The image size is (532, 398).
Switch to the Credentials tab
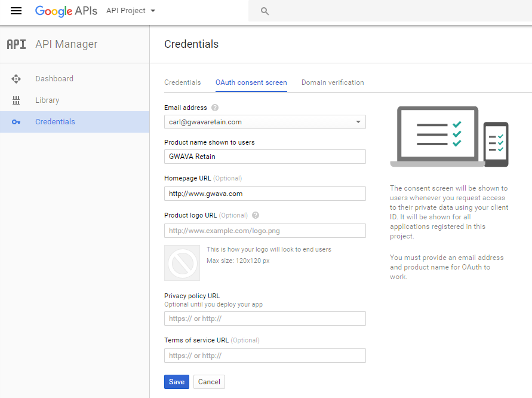[x=183, y=82]
